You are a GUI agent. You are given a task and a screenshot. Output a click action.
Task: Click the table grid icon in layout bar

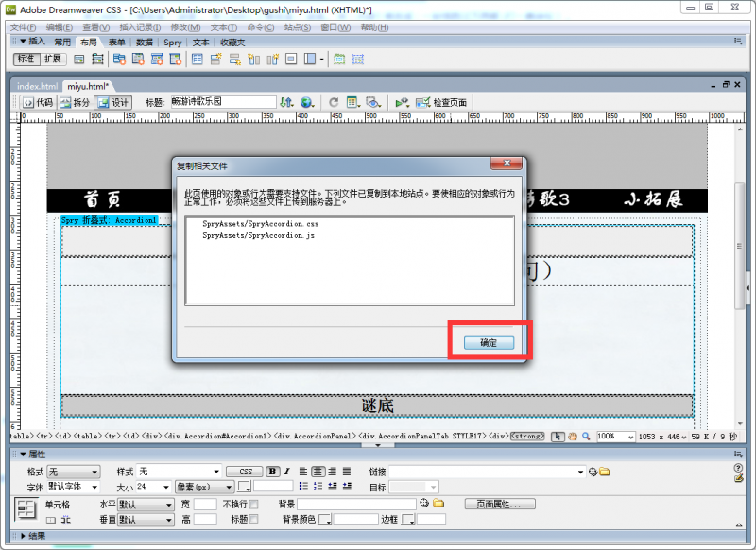[x=197, y=60]
